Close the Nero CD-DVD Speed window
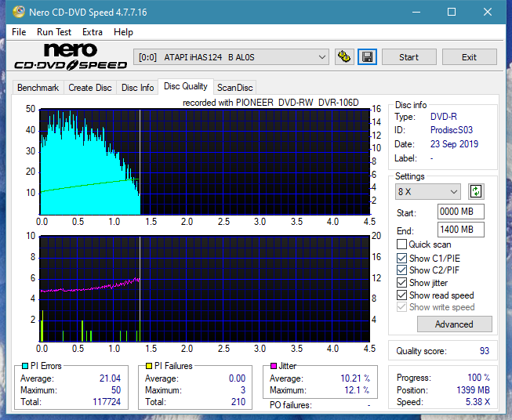 coord(488,12)
